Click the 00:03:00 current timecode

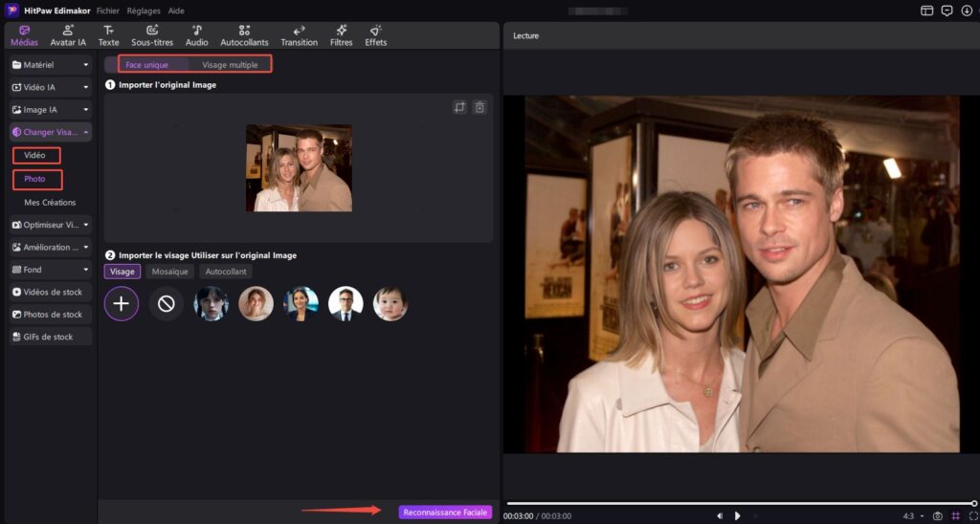pos(518,516)
